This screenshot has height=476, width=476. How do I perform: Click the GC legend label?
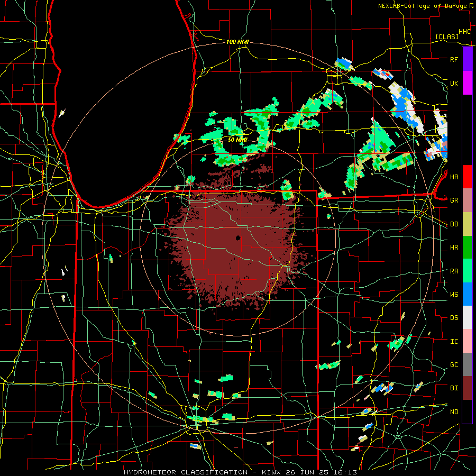coord(454,364)
